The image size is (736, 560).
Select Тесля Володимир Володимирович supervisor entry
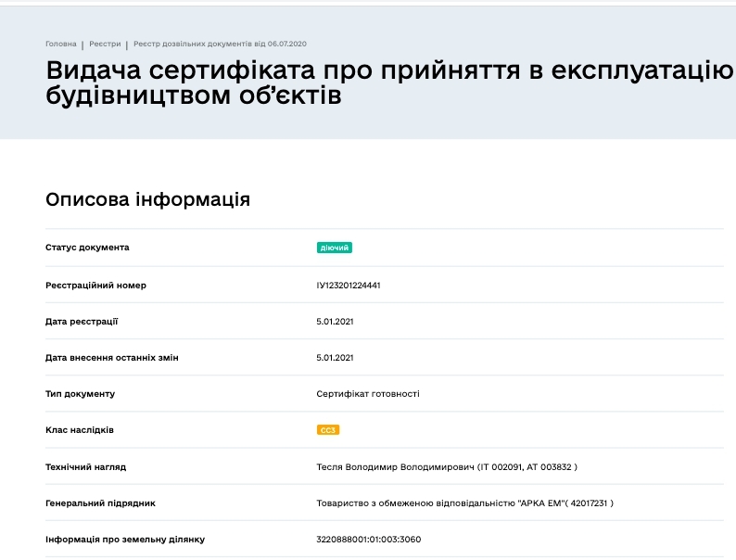tap(447, 467)
